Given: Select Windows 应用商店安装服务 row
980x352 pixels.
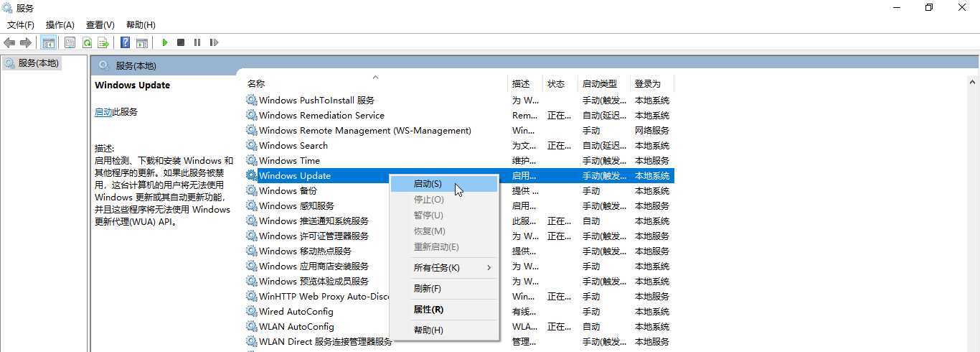Looking at the screenshot, I should [458, 266].
